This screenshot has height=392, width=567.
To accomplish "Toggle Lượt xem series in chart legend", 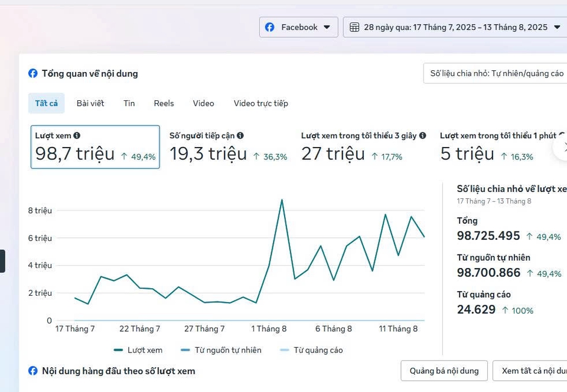I will 138,350.
